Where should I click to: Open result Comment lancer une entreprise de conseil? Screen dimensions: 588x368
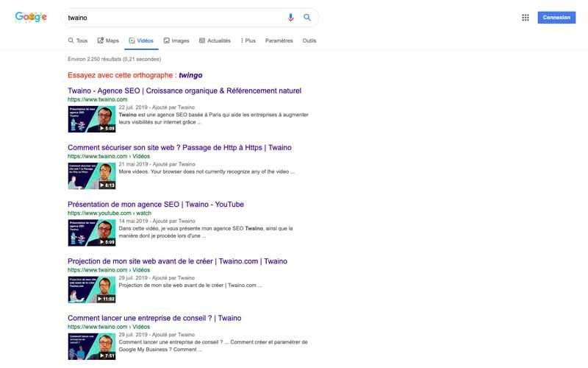(x=154, y=318)
